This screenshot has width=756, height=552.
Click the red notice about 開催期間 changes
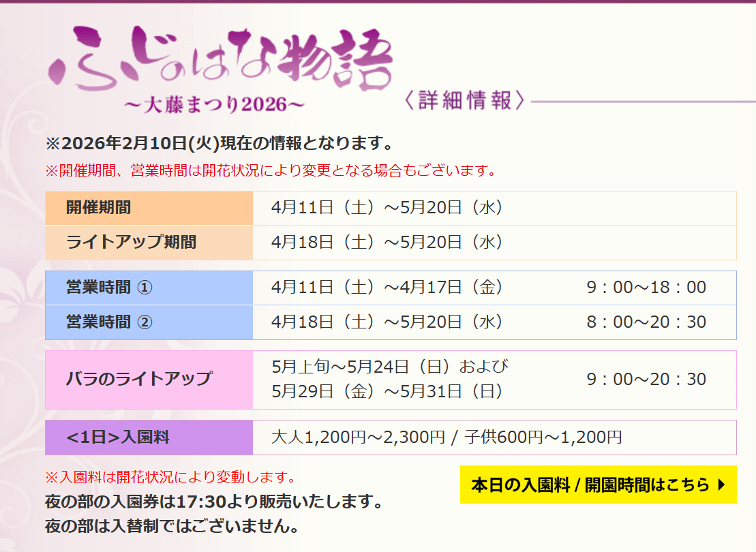click(x=270, y=170)
